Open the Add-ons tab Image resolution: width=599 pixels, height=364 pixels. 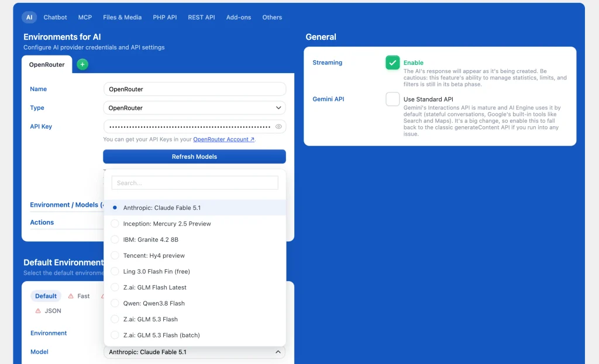pos(239,17)
